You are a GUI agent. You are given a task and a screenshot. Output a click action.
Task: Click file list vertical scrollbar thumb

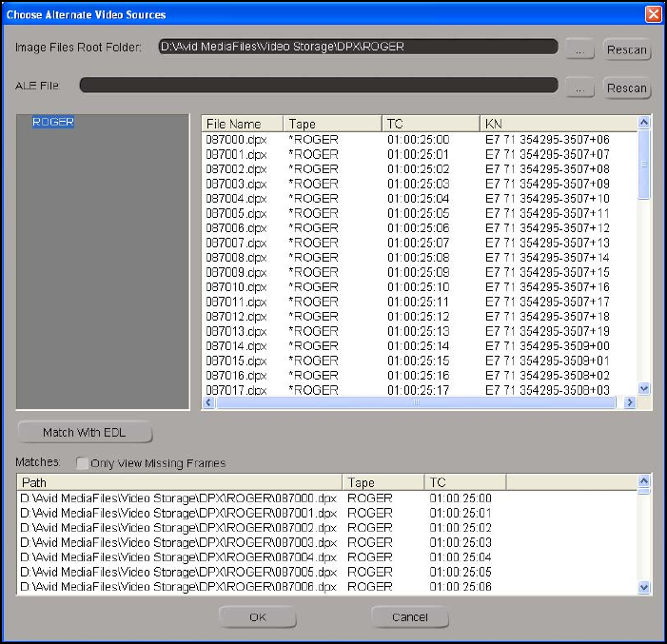644,165
